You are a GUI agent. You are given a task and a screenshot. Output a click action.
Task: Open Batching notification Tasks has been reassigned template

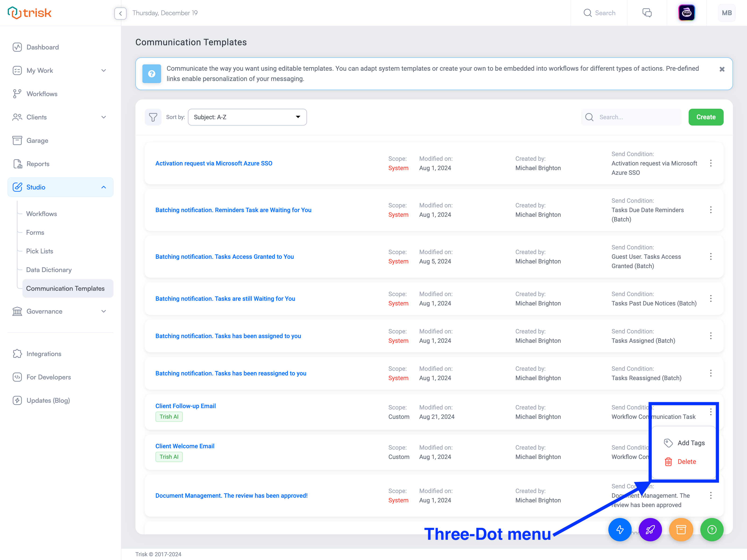[x=231, y=373]
